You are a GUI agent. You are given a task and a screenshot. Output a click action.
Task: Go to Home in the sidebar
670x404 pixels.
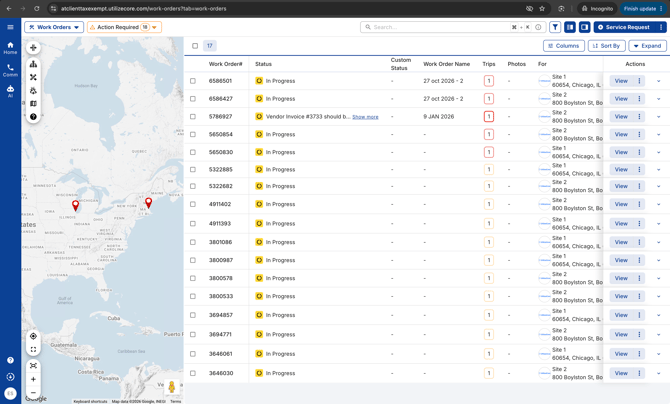click(10, 47)
